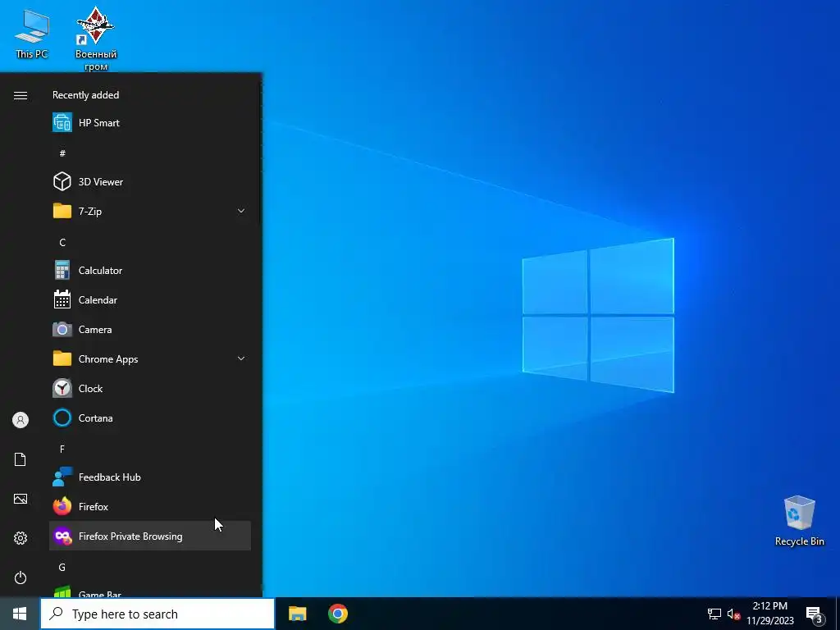Expand the Start menu hamburger button
The image size is (840, 630).
pos(21,95)
